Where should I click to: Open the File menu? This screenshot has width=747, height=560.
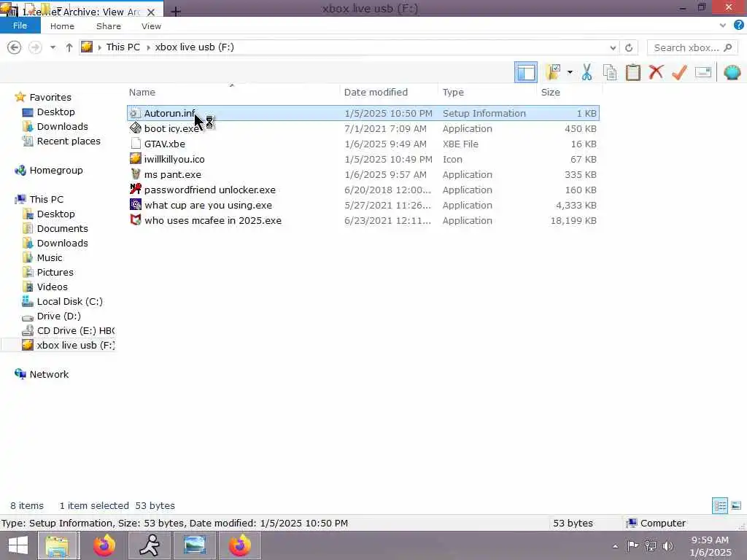coord(20,26)
